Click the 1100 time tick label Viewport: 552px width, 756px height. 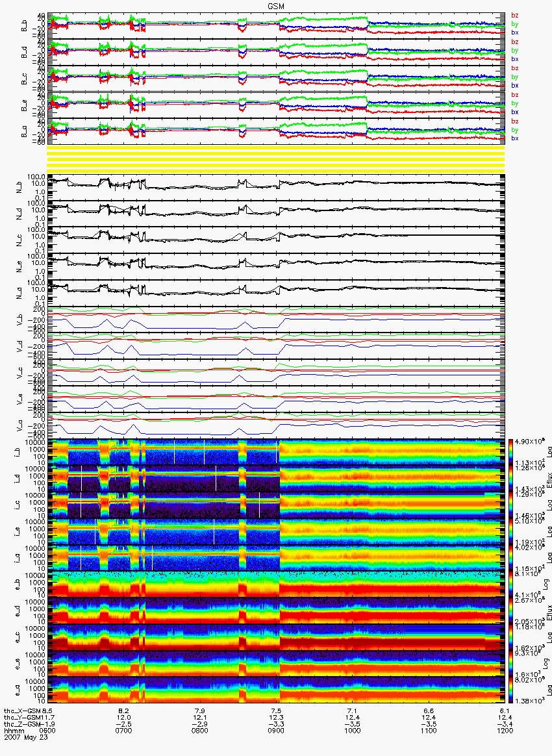click(x=429, y=731)
